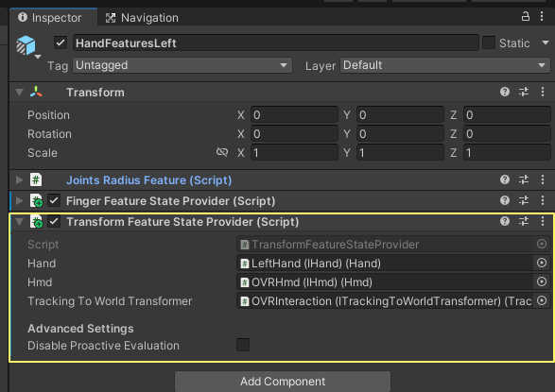Click Joints Radius Feature (Script) title
This screenshot has width=555, height=392.
click(x=149, y=180)
